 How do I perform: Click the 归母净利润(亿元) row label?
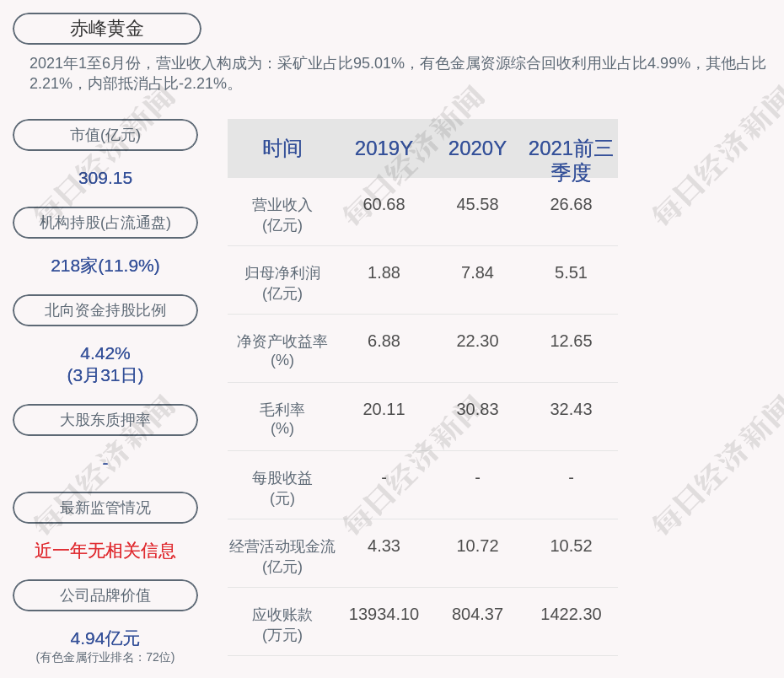click(x=282, y=283)
